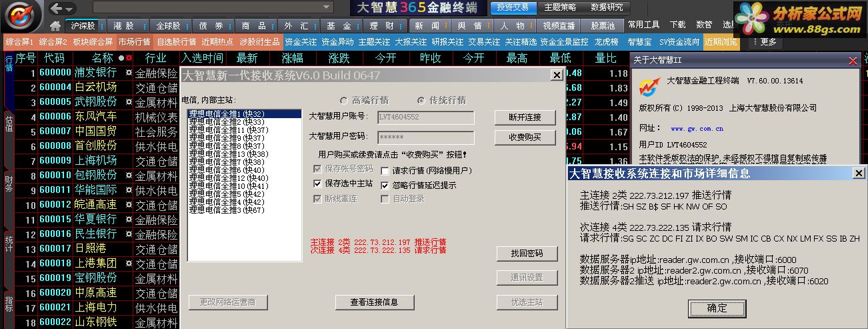Select the 主题策略 top tab

click(x=560, y=7)
